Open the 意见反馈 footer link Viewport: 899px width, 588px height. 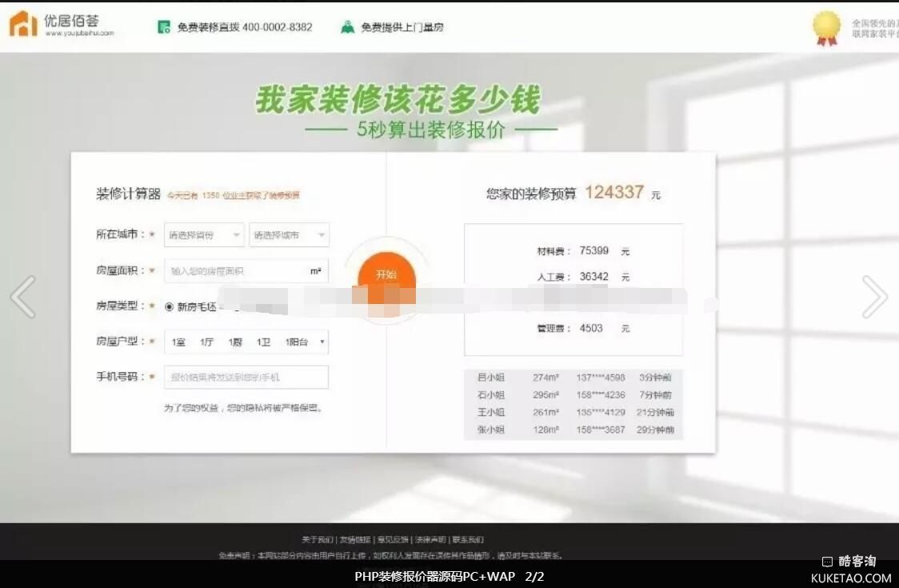(x=393, y=540)
